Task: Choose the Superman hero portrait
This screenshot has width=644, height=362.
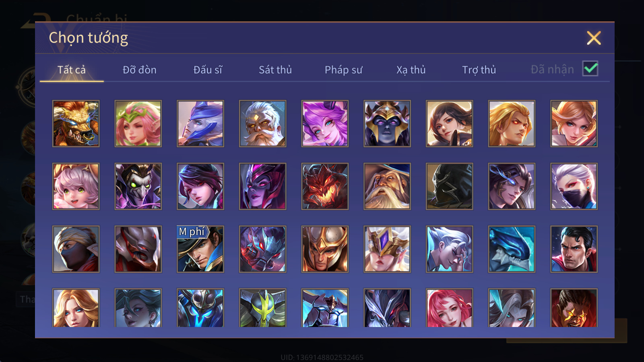Action: pos(574,249)
